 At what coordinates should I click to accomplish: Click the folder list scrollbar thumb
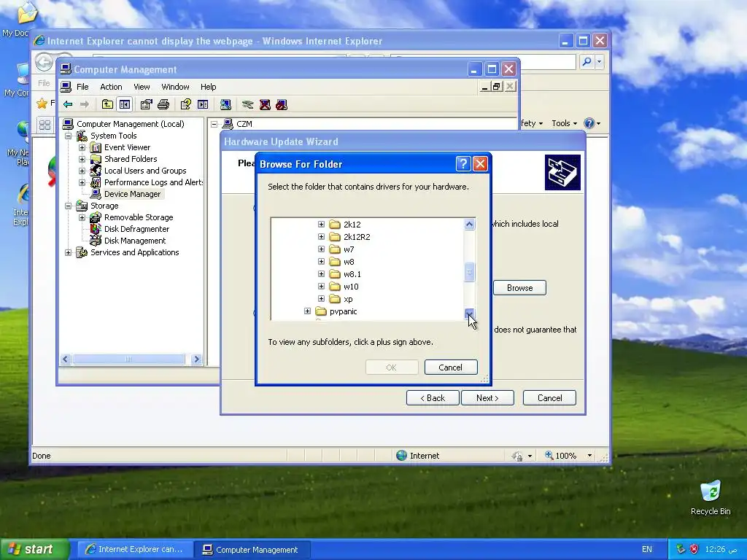469,273
